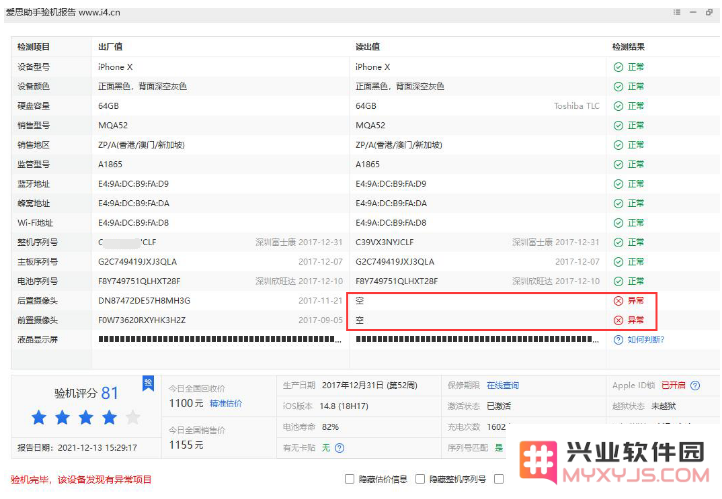This screenshot has height=499, width=722.
Task: Select read-out cellular address E4:9A:DC:B9:FA:DA
Action: click(x=391, y=203)
